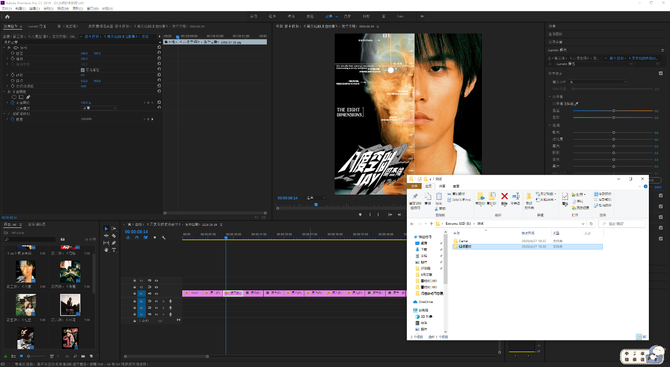Open the Blend Mode dropdown
This screenshot has height=367, width=670.
coord(99,108)
